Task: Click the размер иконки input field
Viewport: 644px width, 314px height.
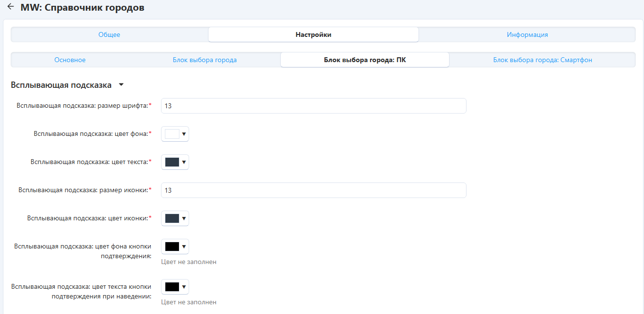Action: pyautogui.click(x=313, y=190)
